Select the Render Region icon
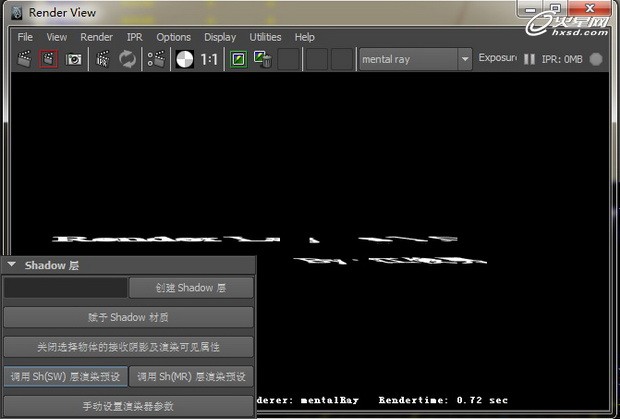This screenshot has height=419, width=620. [49, 59]
